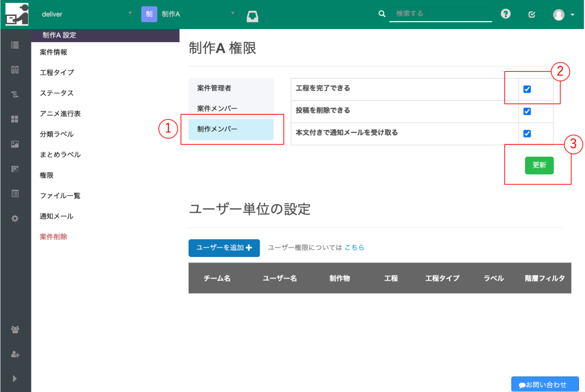Click the ラベル column header
The width and height of the screenshot is (585, 392).
494,278
